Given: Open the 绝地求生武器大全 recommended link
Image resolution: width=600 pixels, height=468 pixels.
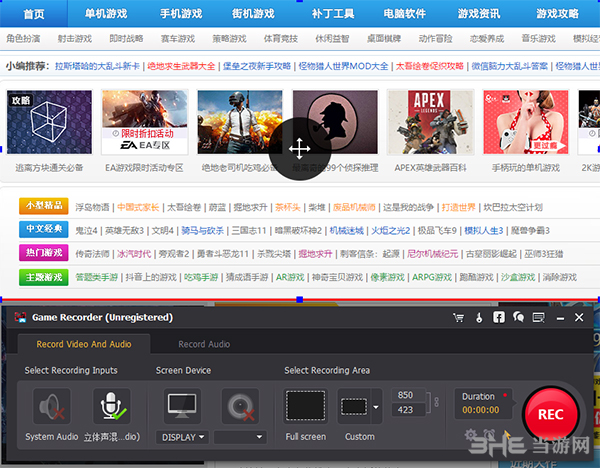Looking at the screenshot, I should 181,66.
